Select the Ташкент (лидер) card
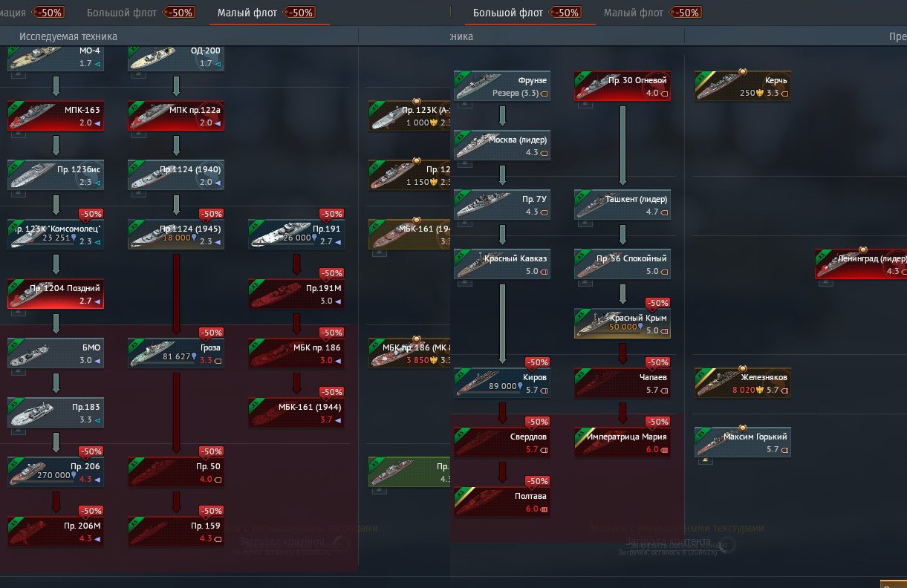 (x=622, y=205)
